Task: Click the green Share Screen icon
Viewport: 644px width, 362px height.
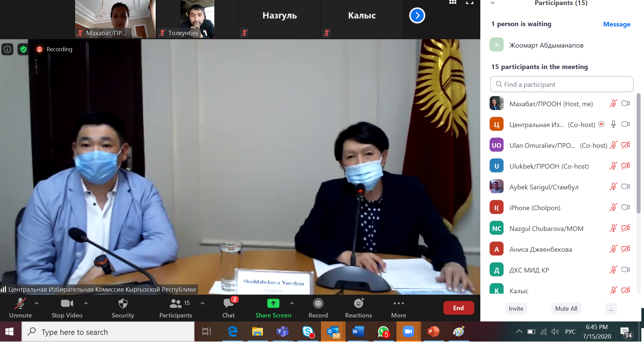Action: pyautogui.click(x=273, y=304)
